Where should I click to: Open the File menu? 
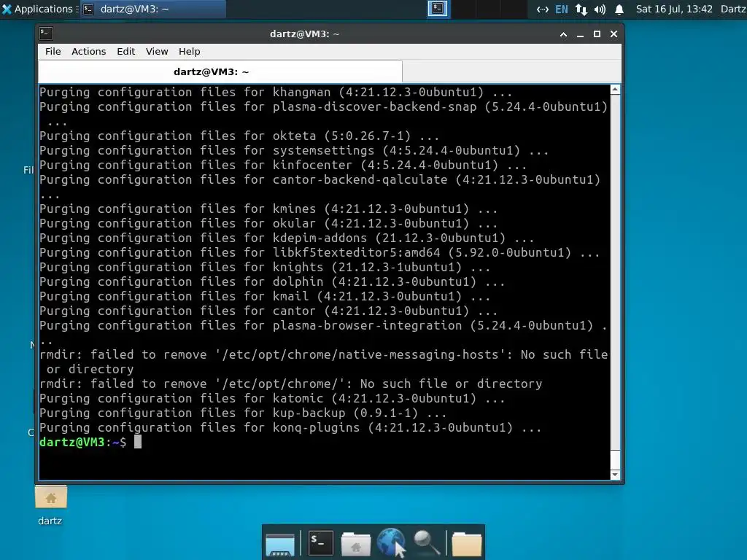point(53,52)
